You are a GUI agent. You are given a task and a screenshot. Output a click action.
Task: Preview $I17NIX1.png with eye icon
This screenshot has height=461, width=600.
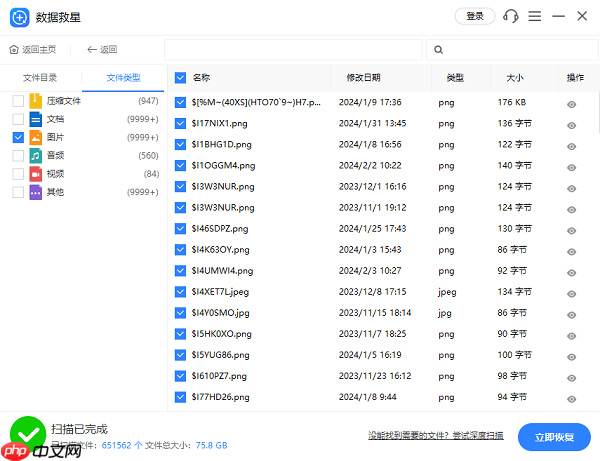[572, 125]
